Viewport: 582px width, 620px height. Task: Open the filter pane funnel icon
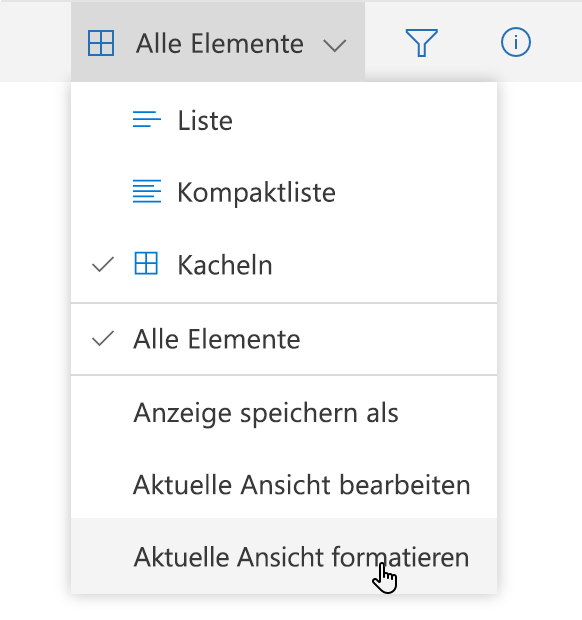(x=421, y=42)
